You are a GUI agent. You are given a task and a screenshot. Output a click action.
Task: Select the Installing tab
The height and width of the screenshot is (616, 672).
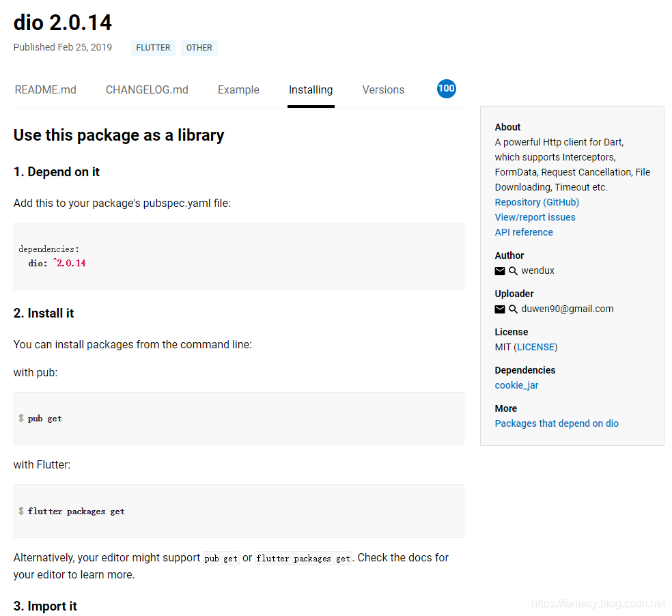(311, 90)
